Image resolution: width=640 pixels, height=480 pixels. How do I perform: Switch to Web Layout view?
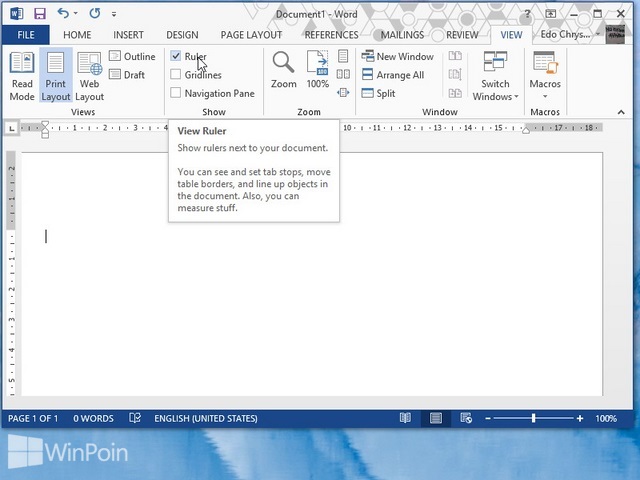89,76
